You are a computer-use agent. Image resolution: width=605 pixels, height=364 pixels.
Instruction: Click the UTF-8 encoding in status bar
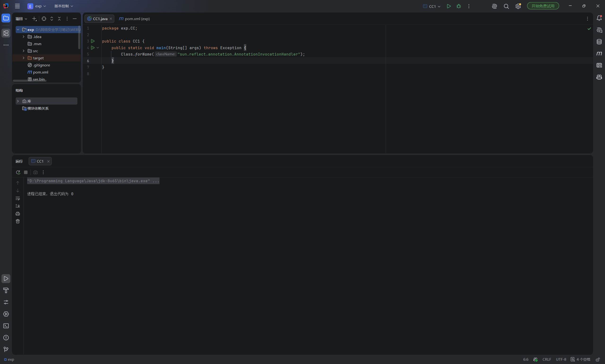(x=561, y=359)
